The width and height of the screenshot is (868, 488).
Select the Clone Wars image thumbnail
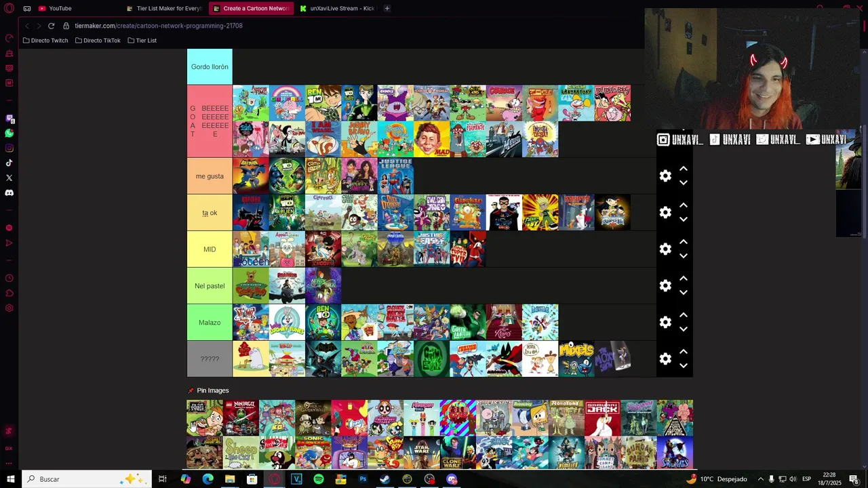click(458, 452)
